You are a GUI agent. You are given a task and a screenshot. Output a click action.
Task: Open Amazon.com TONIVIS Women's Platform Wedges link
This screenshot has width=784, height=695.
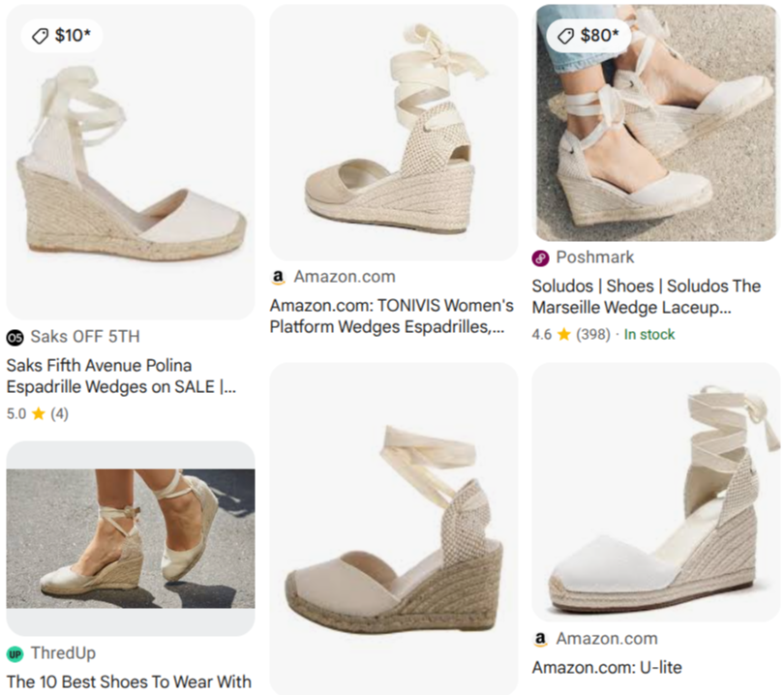[x=391, y=316]
